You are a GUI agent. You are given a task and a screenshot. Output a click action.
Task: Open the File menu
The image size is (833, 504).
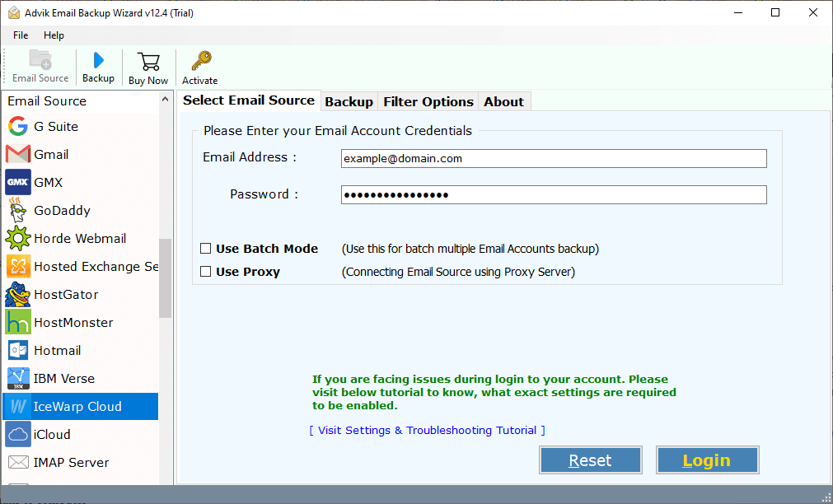coord(21,35)
